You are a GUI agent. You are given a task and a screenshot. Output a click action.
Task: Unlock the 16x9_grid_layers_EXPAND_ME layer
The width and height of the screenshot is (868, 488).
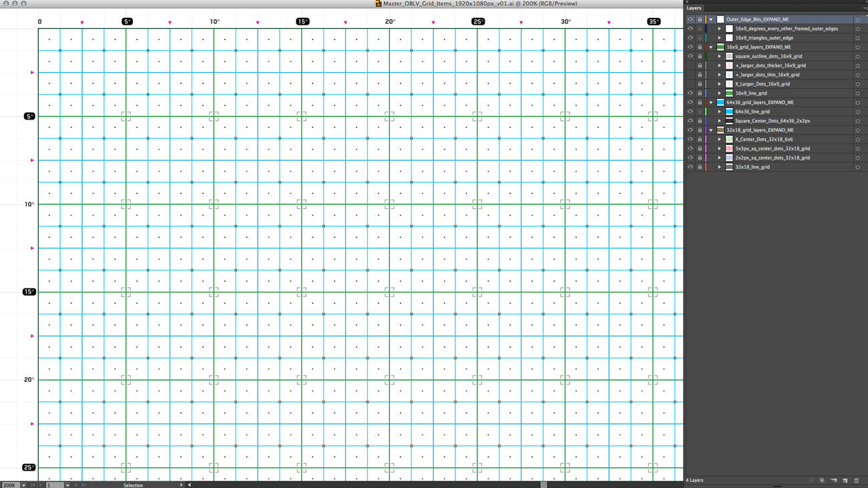[x=700, y=47]
